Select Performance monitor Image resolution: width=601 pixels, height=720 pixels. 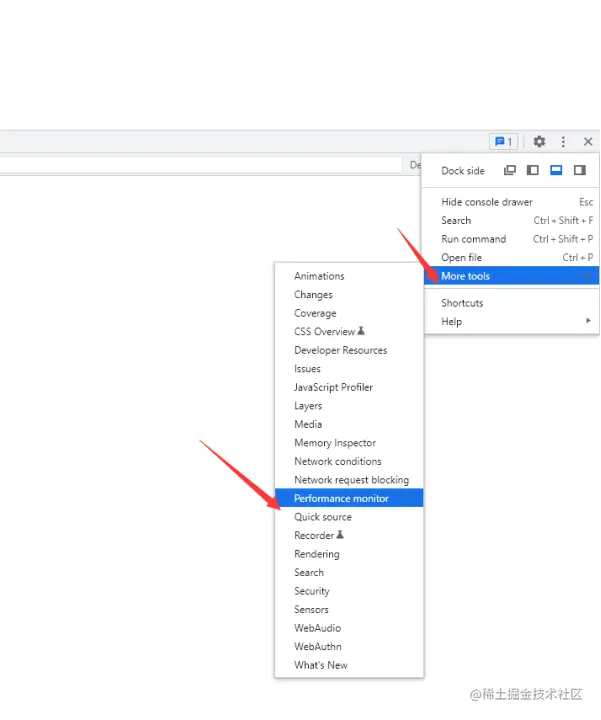349,498
